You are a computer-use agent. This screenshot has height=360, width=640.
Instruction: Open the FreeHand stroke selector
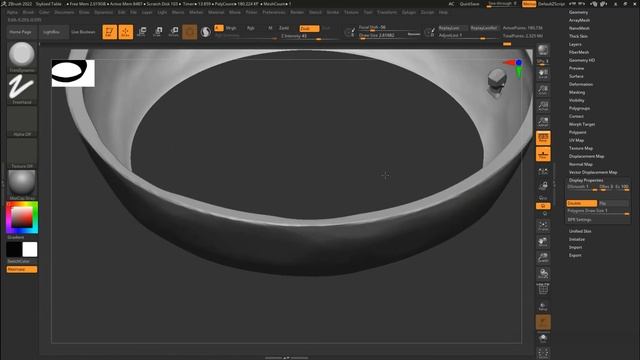(22, 89)
